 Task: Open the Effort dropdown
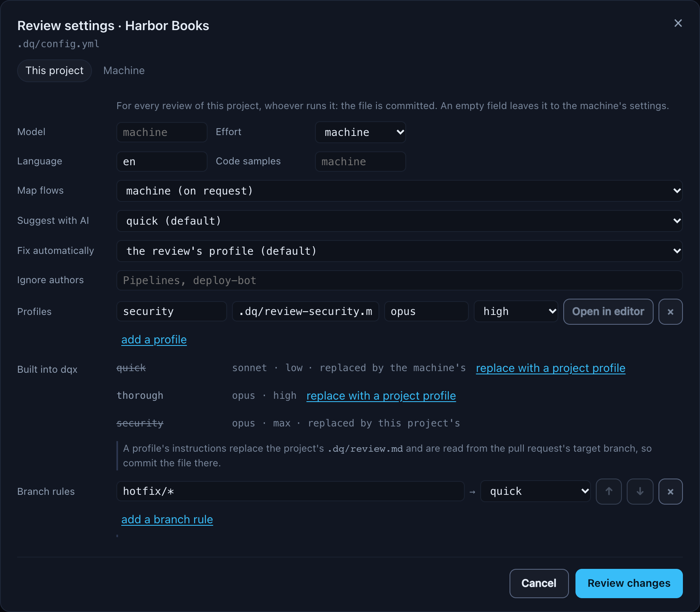[360, 132]
